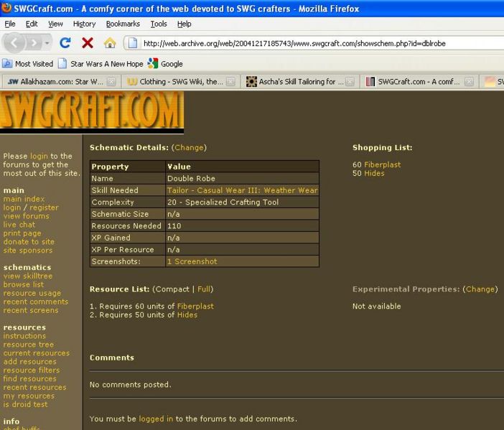Reload the page with the refresh icon
Screen dimensions: 504x430
tap(65, 43)
